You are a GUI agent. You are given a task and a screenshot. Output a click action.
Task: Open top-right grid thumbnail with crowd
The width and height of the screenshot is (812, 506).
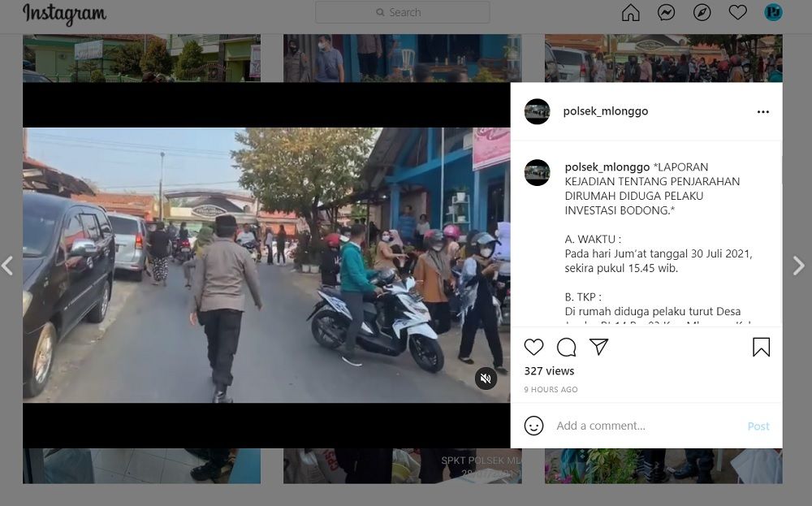(x=663, y=58)
